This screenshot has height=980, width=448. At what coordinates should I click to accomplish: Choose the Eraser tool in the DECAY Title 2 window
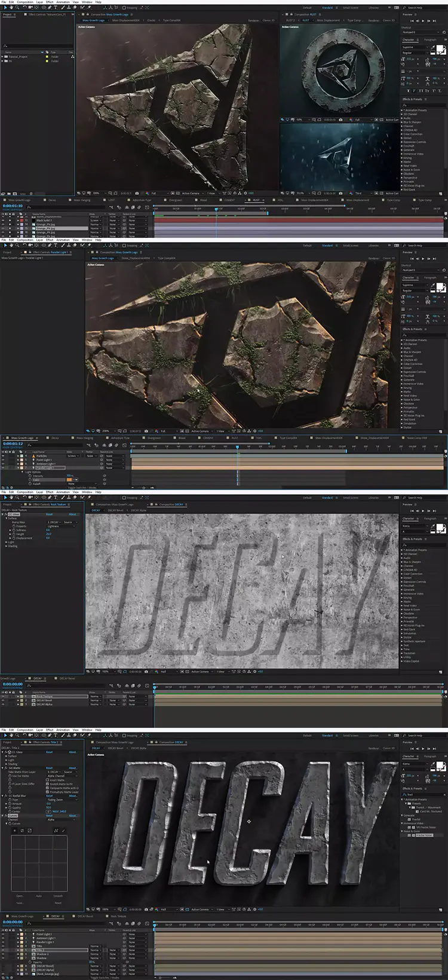pyautogui.click(x=75, y=735)
